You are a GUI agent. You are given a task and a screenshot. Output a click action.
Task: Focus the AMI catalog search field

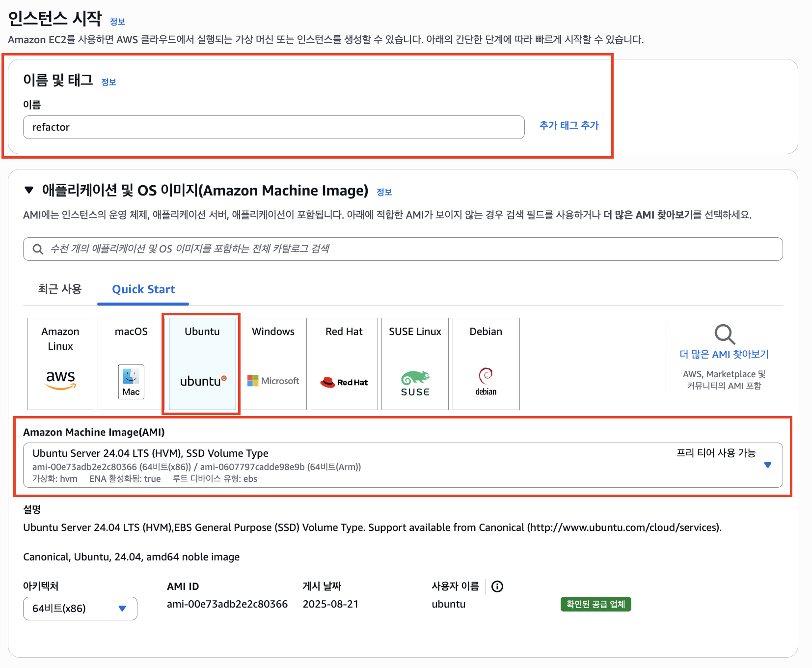click(x=403, y=249)
